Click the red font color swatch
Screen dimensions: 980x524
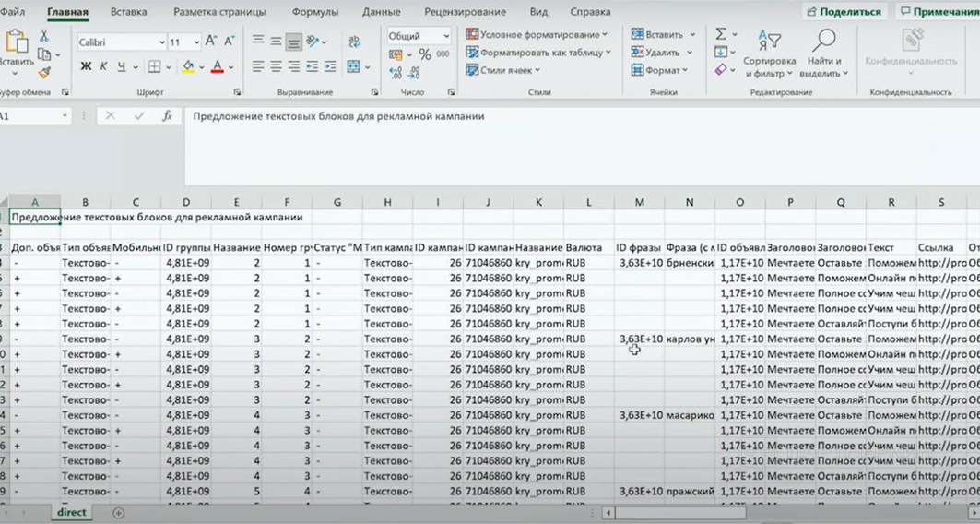[218, 66]
